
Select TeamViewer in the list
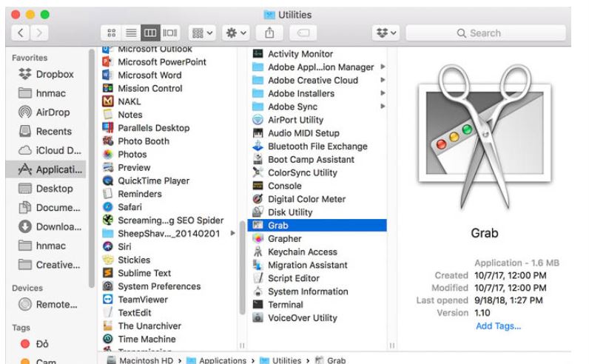(x=135, y=300)
